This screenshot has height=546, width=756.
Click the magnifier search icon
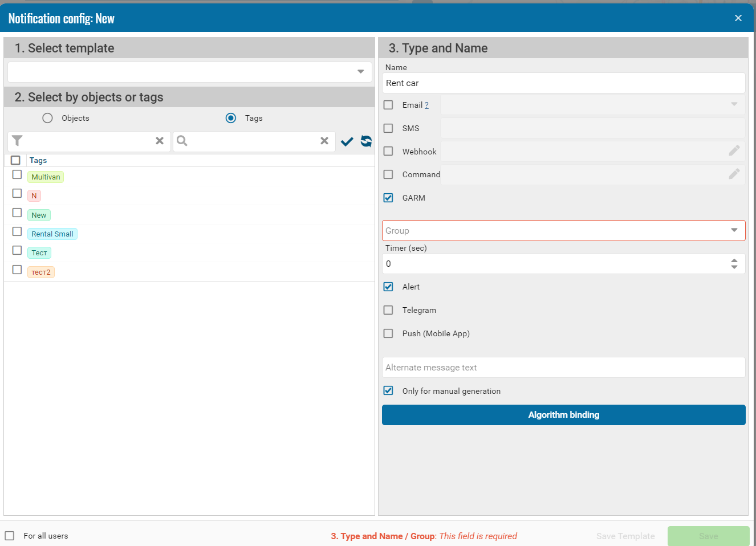[x=182, y=141]
